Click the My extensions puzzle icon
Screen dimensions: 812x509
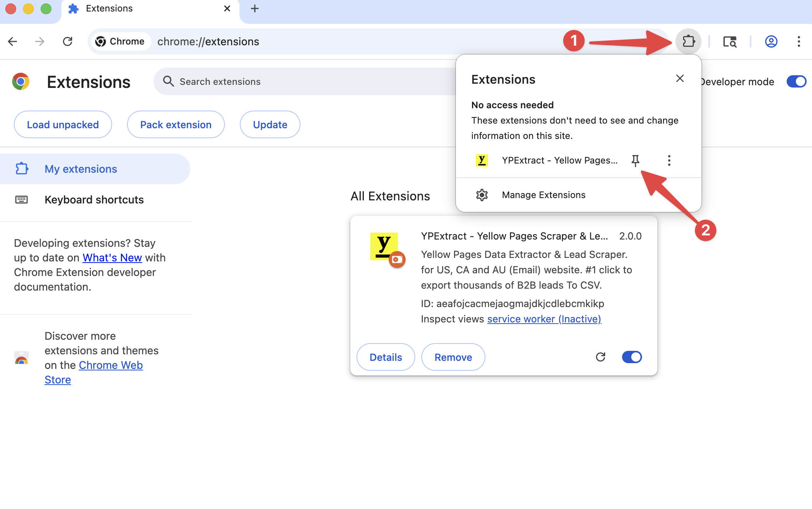coord(22,169)
